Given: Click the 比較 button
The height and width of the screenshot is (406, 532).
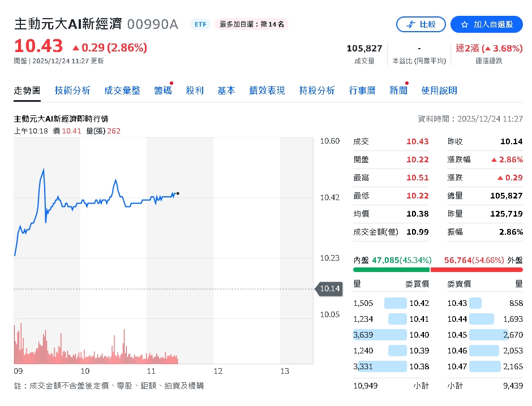Looking at the screenshot, I should point(421,24).
